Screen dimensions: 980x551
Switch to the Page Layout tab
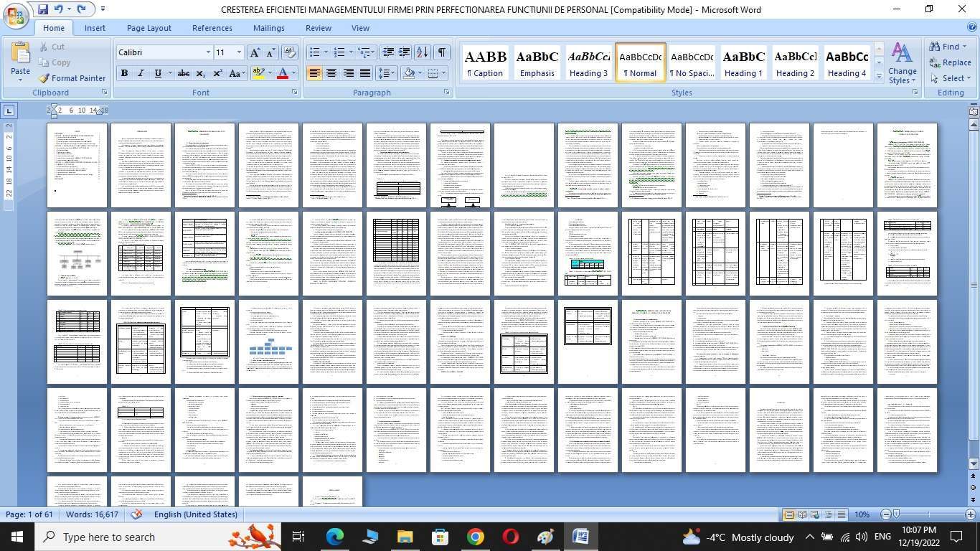click(x=149, y=28)
